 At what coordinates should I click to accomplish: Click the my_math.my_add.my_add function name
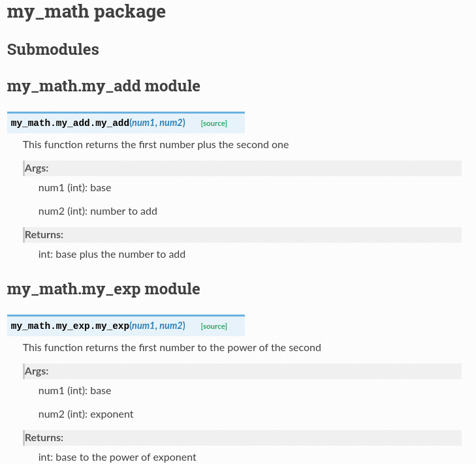coord(70,123)
